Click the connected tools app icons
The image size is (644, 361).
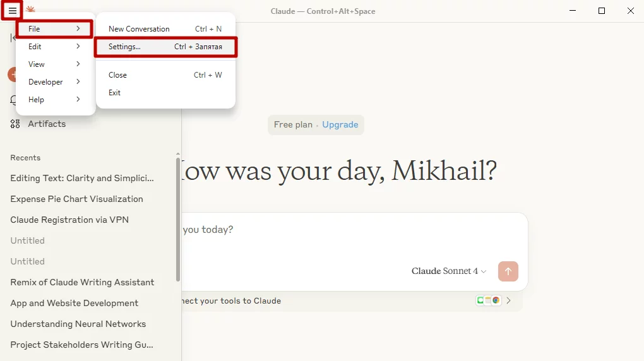[488, 300]
